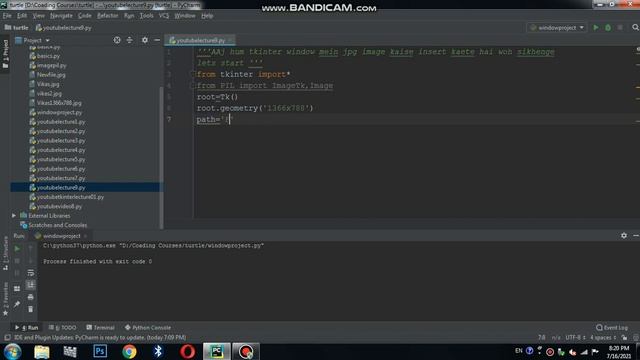The width and height of the screenshot is (640, 360).
Task: Change UTF-8 file encoding in status bar
Action: point(576,338)
